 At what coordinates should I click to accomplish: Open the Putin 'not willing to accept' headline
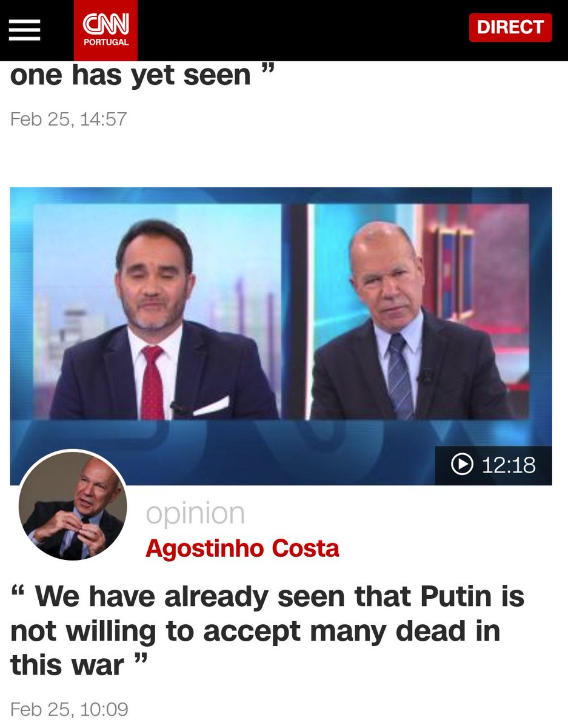point(267,632)
